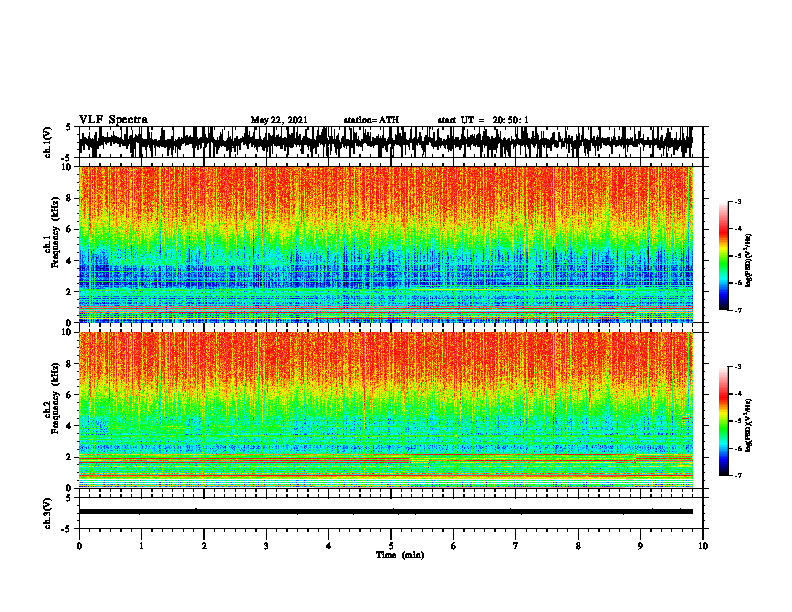The height and width of the screenshot is (612, 792).
Task: Click the "-3" label on ch.1 color bar
Action: (738, 201)
